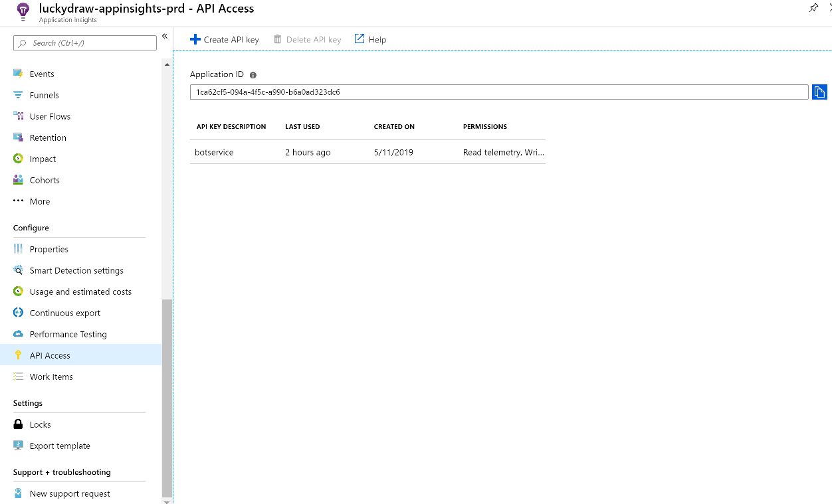
Task: Click the '2 hours ago' cell
Action: tap(308, 153)
